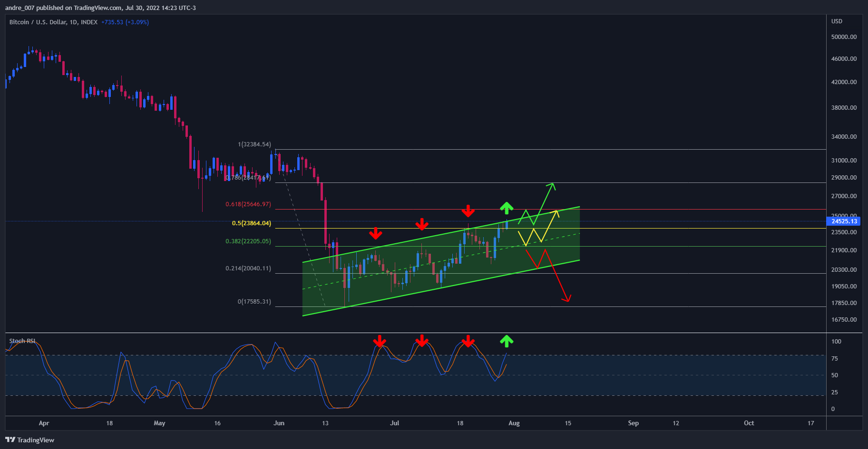Click the Oct label on the time axis
The width and height of the screenshot is (868, 449).
[749, 423]
